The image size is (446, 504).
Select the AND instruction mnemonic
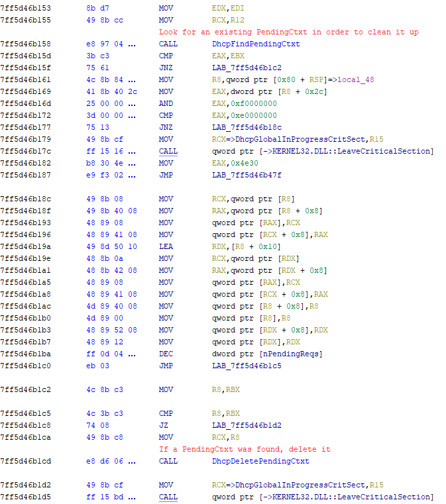click(x=166, y=103)
